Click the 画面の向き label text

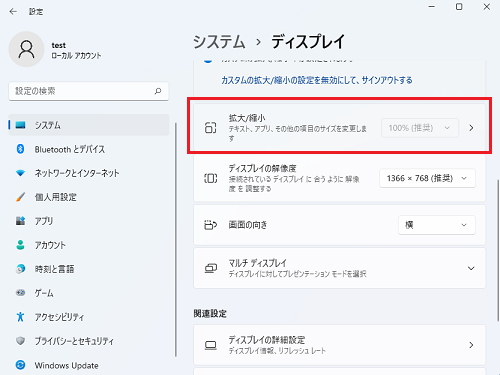248,225
